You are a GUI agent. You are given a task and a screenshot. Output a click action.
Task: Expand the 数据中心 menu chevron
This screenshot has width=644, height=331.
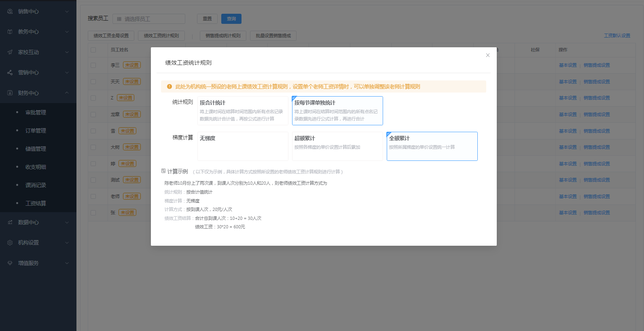(x=67, y=222)
